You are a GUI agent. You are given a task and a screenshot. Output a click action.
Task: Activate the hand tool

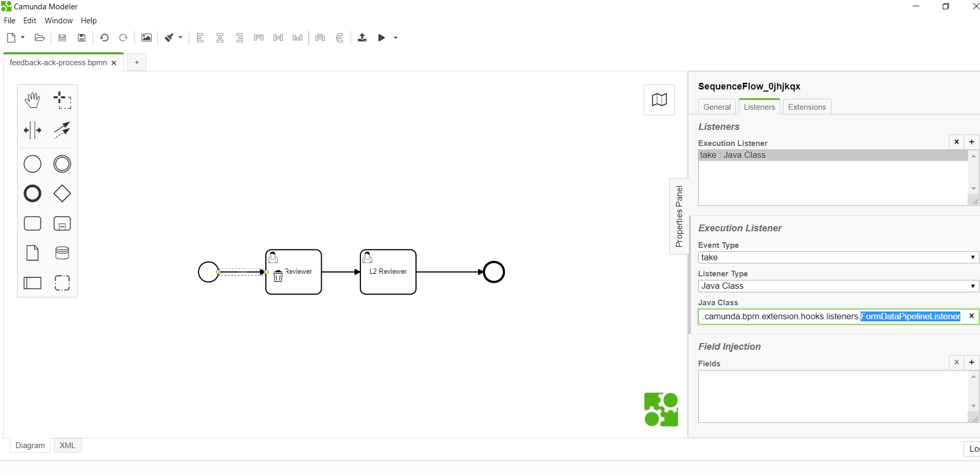click(33, 100)
